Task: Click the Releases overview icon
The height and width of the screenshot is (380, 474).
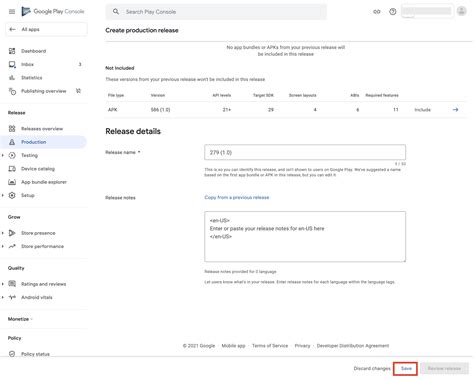Action: [x=12, y=129]
